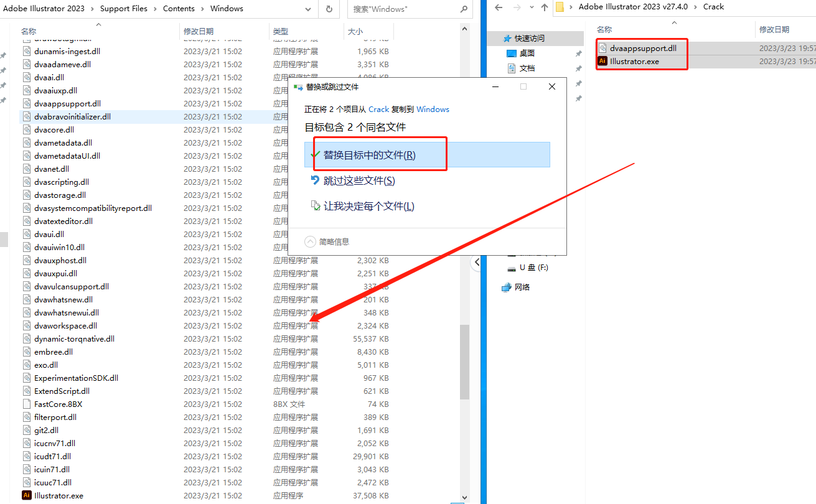This screenshot has height=504, width=816.
Task: Click the 快速访问 star icon
Action: pyautogui.click(x=507, y=38)
